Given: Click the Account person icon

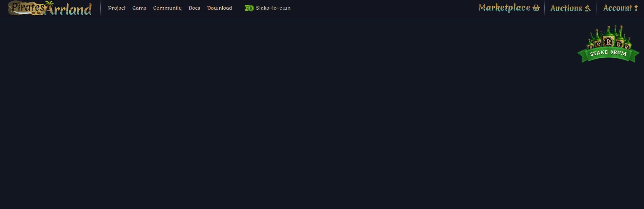Looking at the screenshot, I should (636, 8).
